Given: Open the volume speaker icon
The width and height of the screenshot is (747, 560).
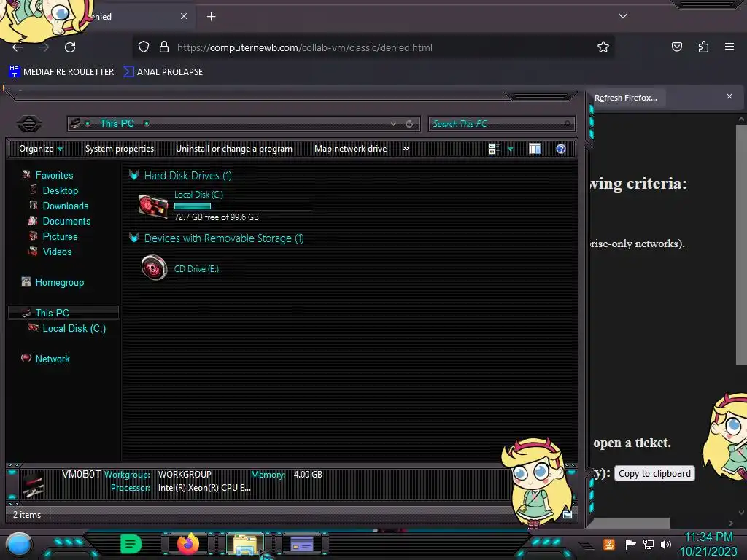Looking at the screenshot, I should point(666,544).
